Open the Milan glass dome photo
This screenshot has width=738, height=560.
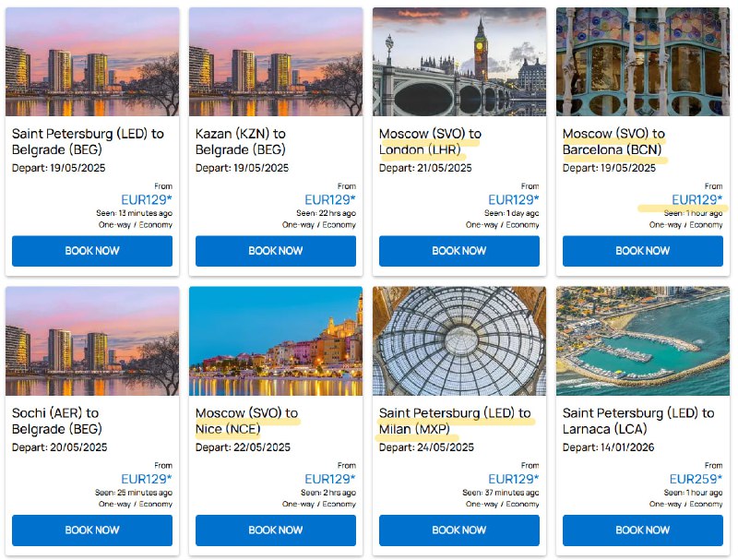[459, 341]
